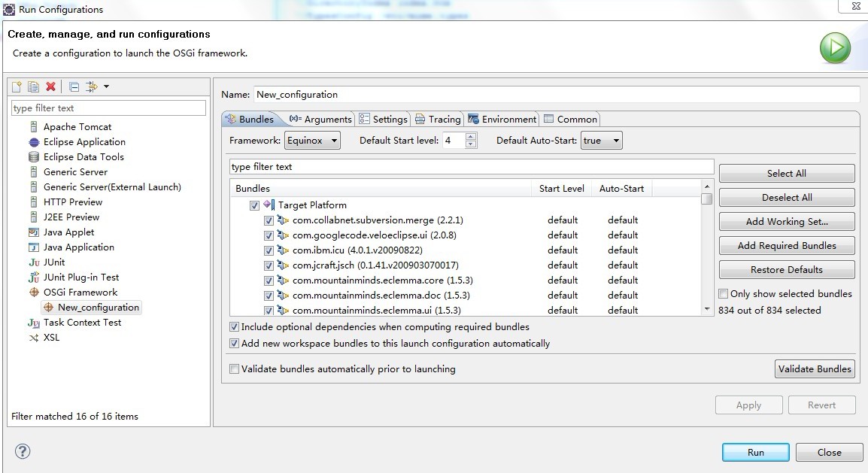Switch to the Arguments tab
868x473 pixels.
pyautogui.click(x=320, y=119)
